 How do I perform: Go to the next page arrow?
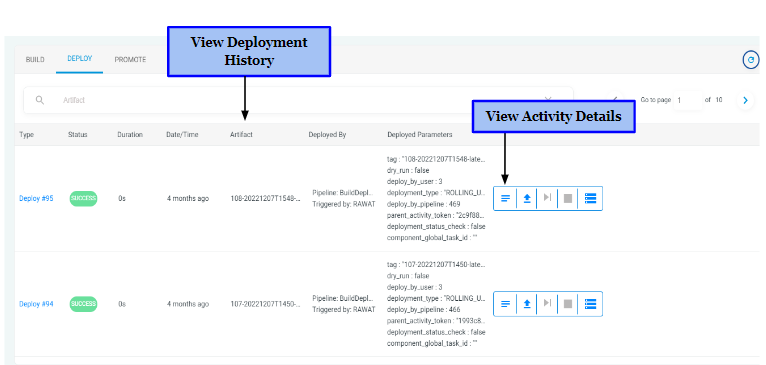click(x=745, y=100)
